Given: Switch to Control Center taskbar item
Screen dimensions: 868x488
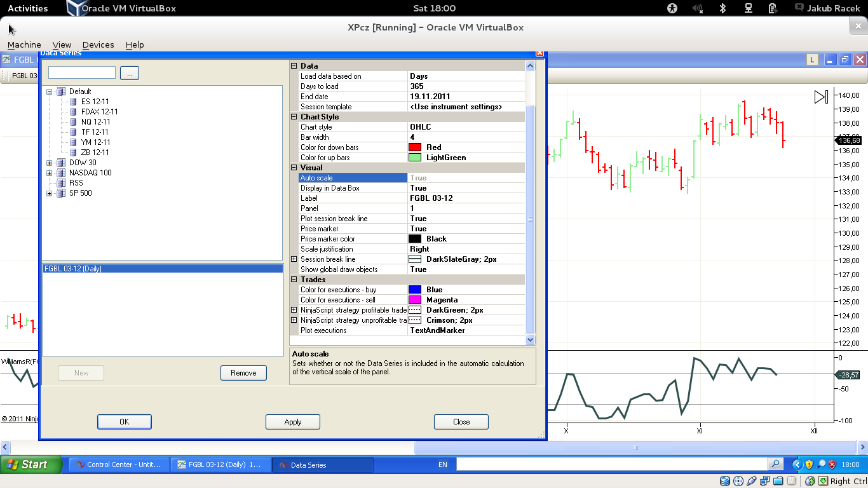Looking at the screenshot, I should tap(119, 464).
